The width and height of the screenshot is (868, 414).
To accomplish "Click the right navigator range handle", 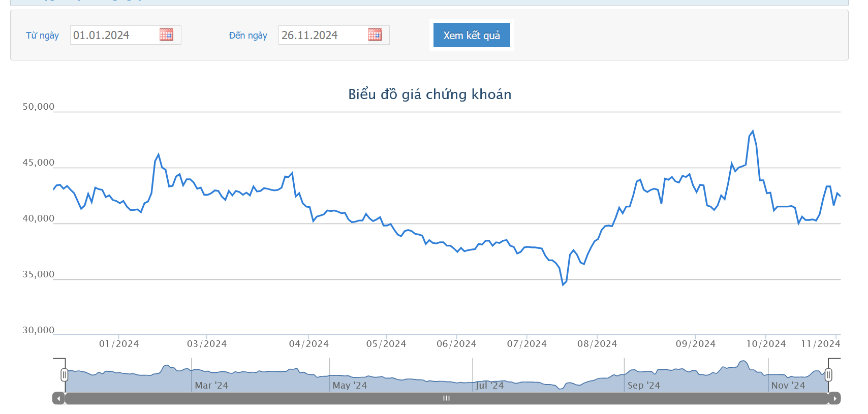I will (x=828, y=375).
